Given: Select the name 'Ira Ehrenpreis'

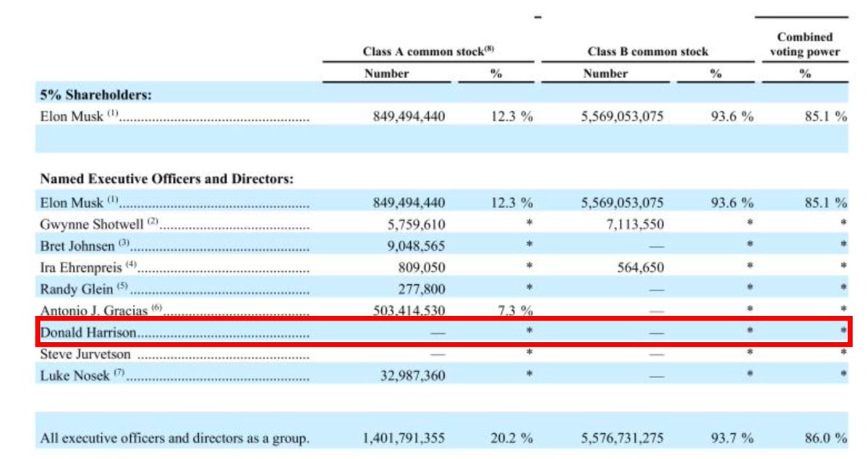Looking at the screenshot, I should click(81, 267).
